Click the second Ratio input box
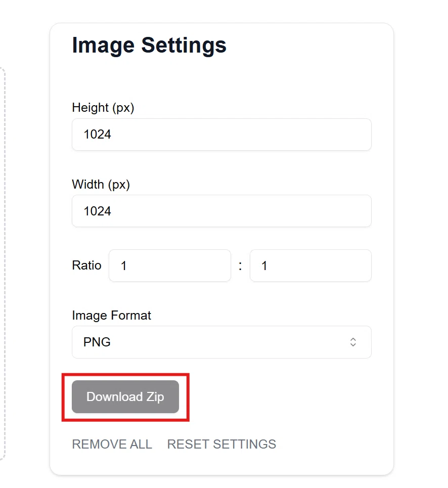Viewport: 448px width, 488px height. [x=310, y=265]
